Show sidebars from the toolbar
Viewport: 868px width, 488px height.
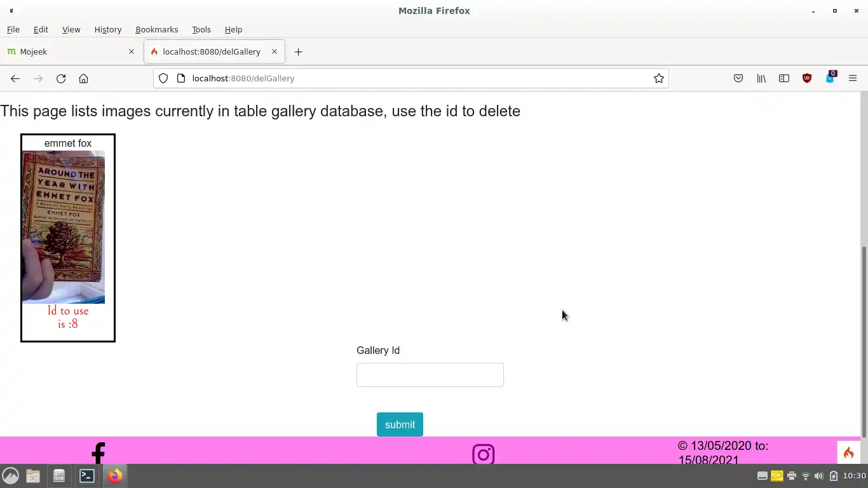click(x=784, y=78)
